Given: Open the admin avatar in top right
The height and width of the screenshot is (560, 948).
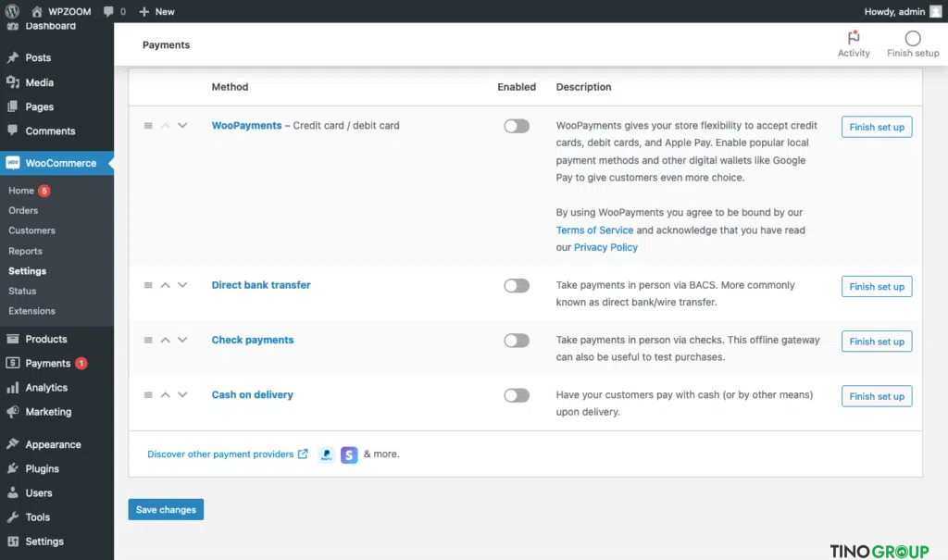Looking at the screenshot, I should tap(935, 11).
